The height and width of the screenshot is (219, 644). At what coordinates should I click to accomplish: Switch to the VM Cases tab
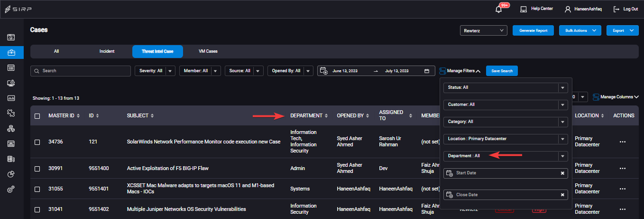click(x=208, y=51)
